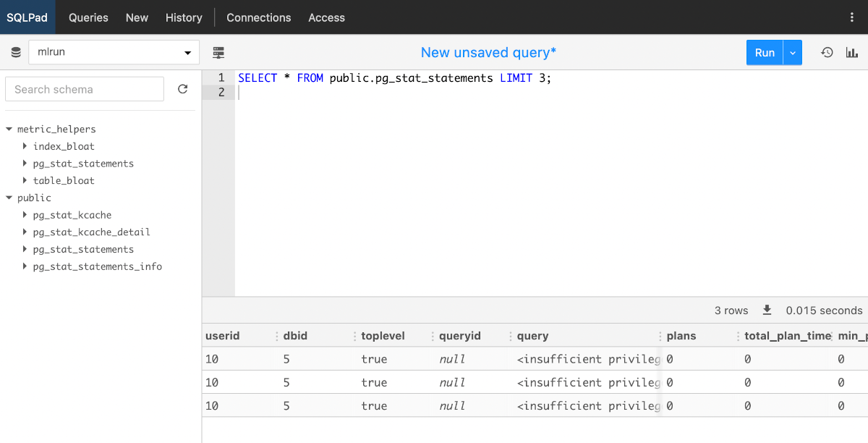Click the SQLPad home logo

tap(27, 17)
